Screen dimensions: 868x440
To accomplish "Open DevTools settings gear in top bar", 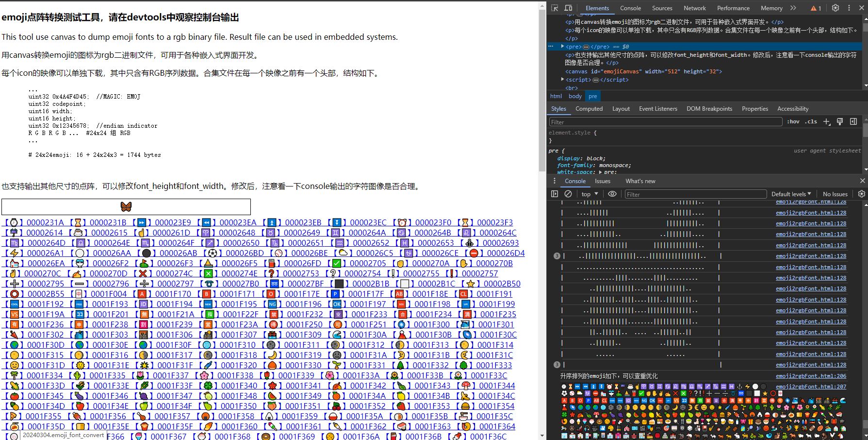I will (x=835, y=8).
